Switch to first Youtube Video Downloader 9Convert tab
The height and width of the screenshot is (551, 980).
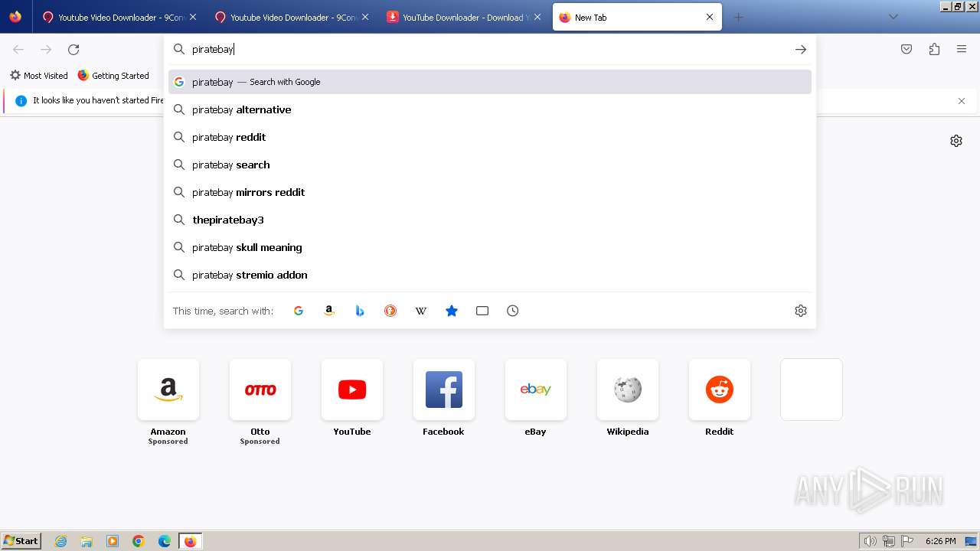[119, 17]
